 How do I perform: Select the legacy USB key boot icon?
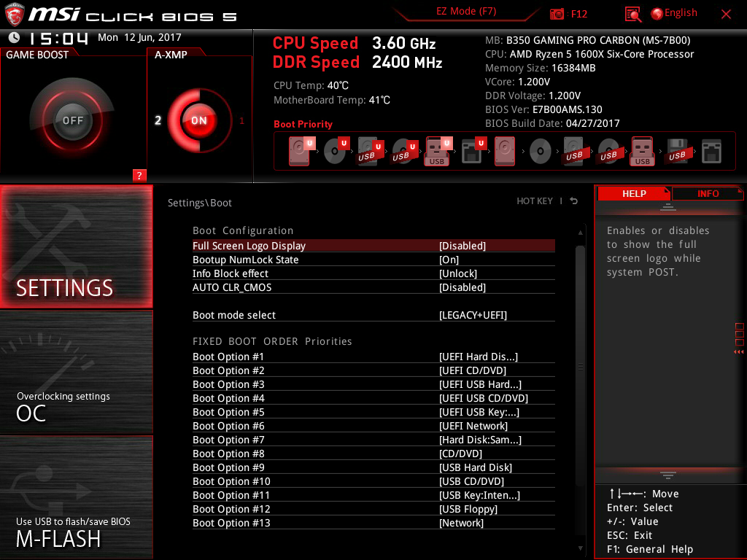(642, 151)
